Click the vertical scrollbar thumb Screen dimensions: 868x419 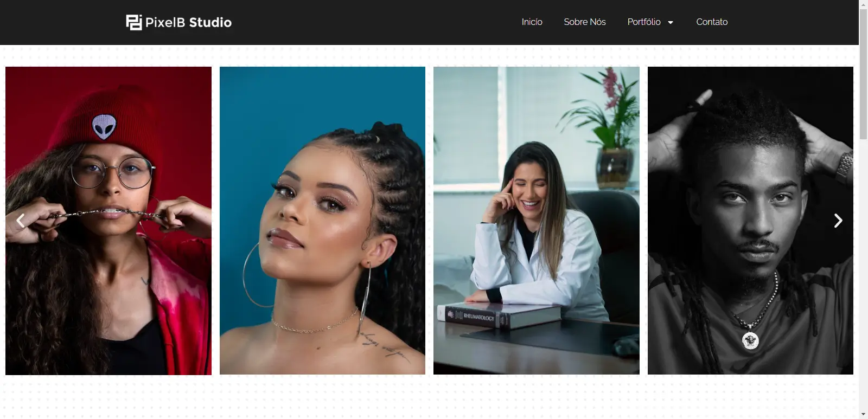pos(863,74)
